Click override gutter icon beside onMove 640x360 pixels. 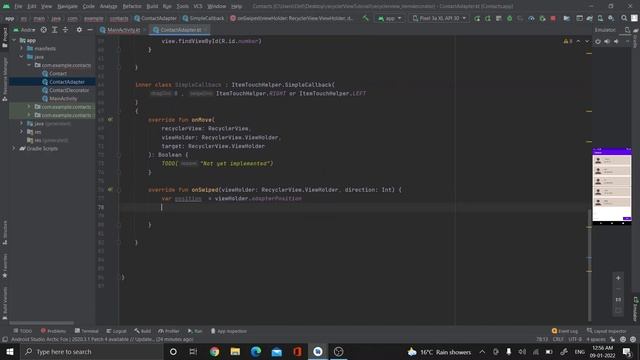click(x=110, y=120)
